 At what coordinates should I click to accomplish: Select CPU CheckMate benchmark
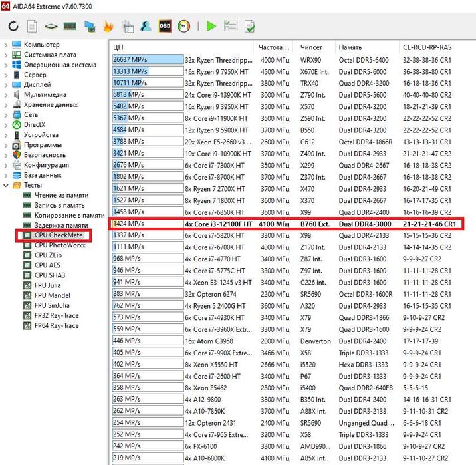[59, 235]
